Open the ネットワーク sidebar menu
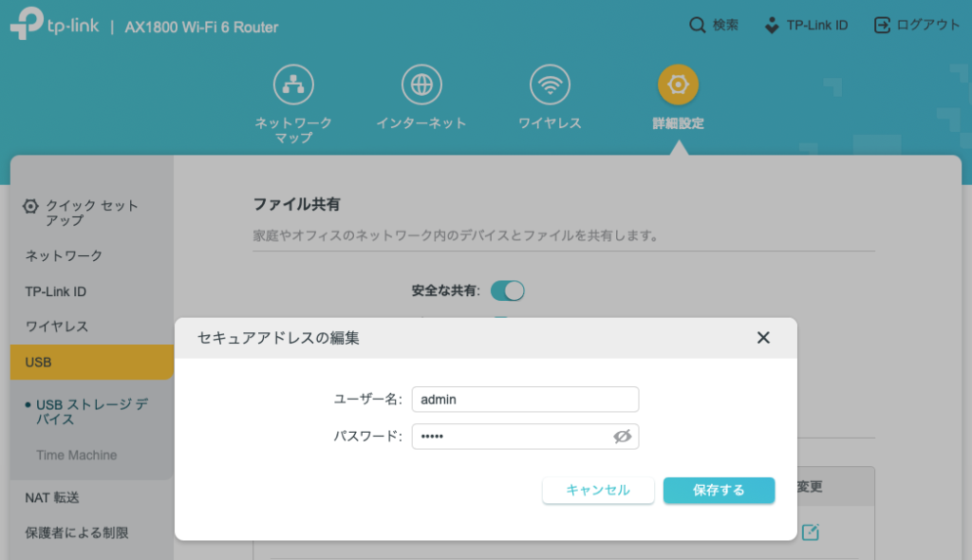Screen dimensions: 972x560 click(x=64, y=256)
